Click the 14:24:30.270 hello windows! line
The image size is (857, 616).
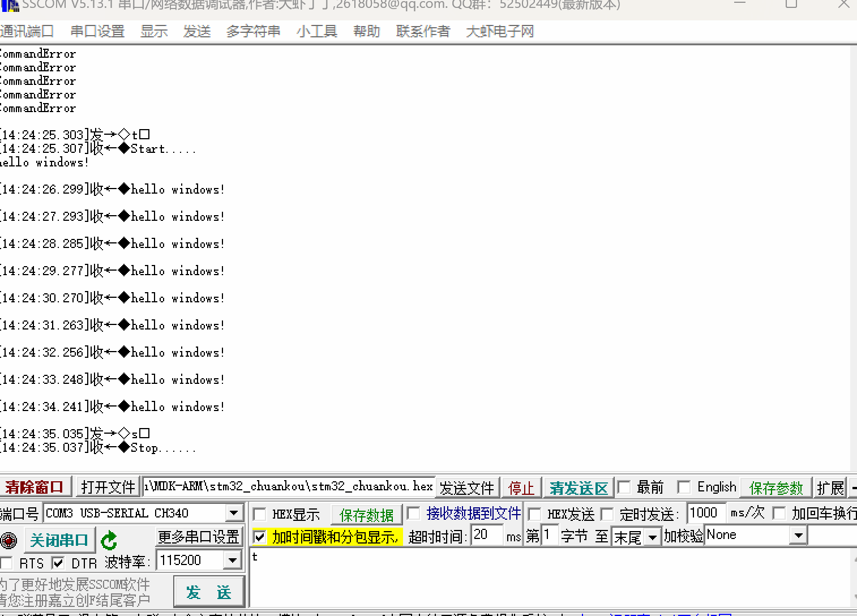113,298
